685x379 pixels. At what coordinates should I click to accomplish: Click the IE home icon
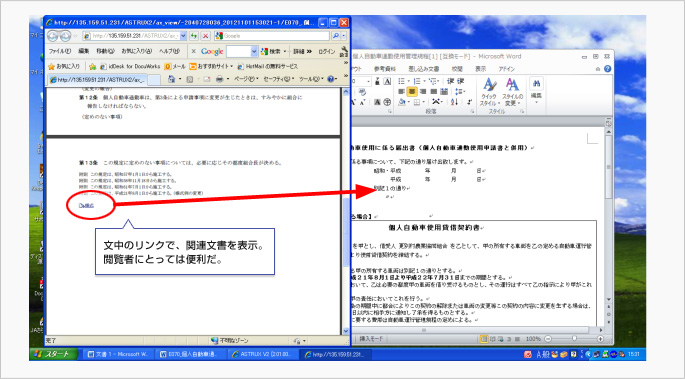171,79
